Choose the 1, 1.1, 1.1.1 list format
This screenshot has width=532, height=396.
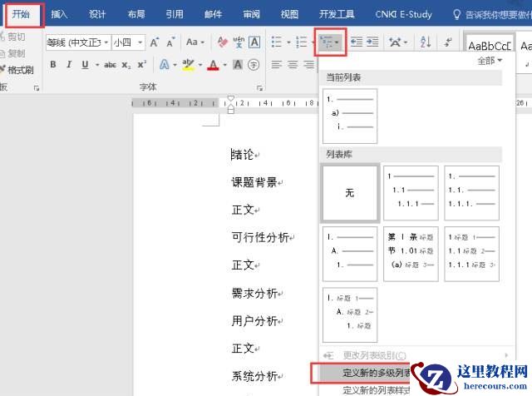tap(411, 193)
